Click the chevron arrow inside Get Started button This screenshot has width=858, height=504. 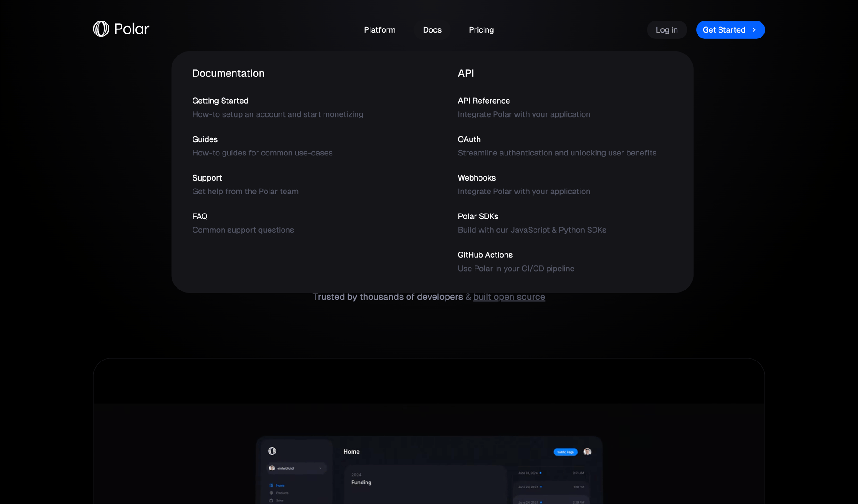(x=754, y=29)
